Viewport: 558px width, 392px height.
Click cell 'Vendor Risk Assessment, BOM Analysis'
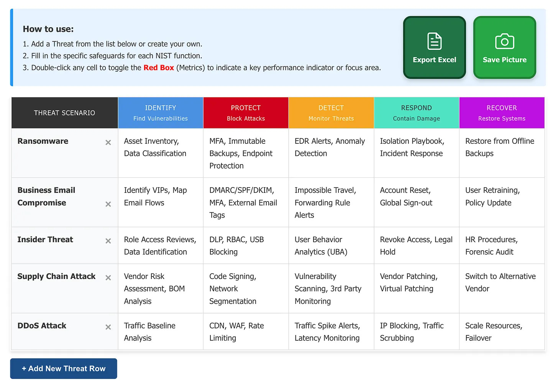(x=161, y=289)
